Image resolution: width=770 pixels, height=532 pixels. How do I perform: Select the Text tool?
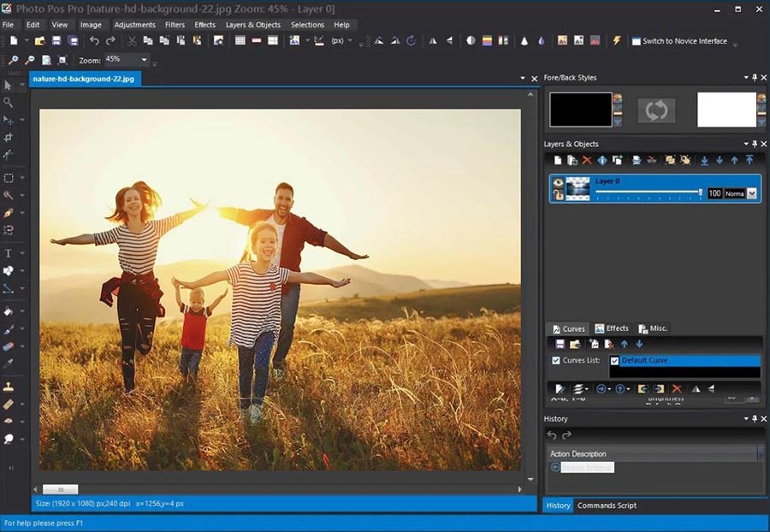[x=9, y=253]
